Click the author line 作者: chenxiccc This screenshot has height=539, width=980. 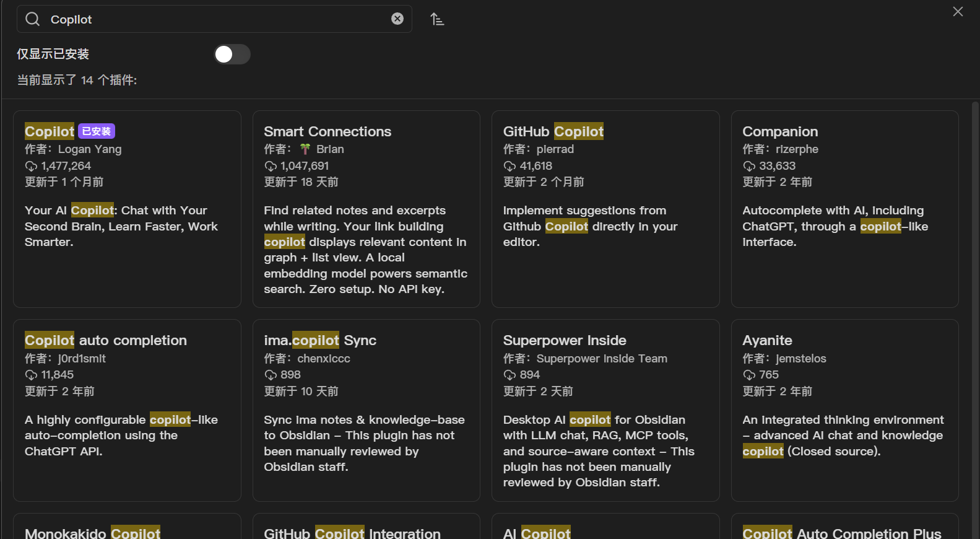pyautogui.click(x=307, y=359)
